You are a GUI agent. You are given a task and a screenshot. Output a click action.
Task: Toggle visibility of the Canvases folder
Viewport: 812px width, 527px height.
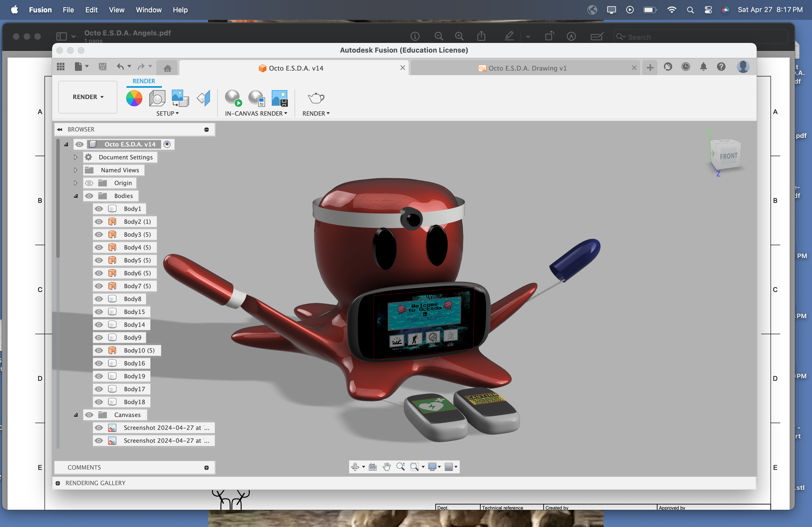[89, 415]
